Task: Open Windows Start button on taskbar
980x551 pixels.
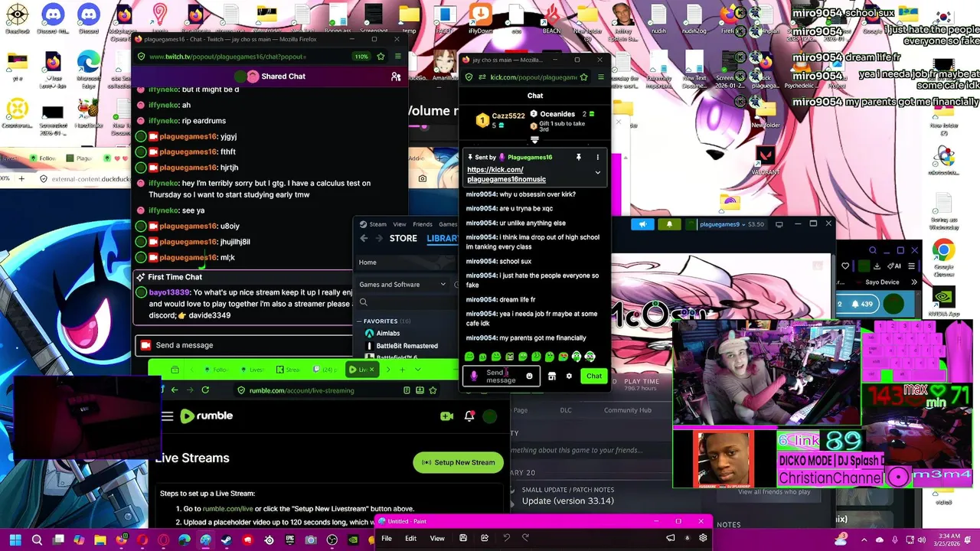Action: pos(15,540)
